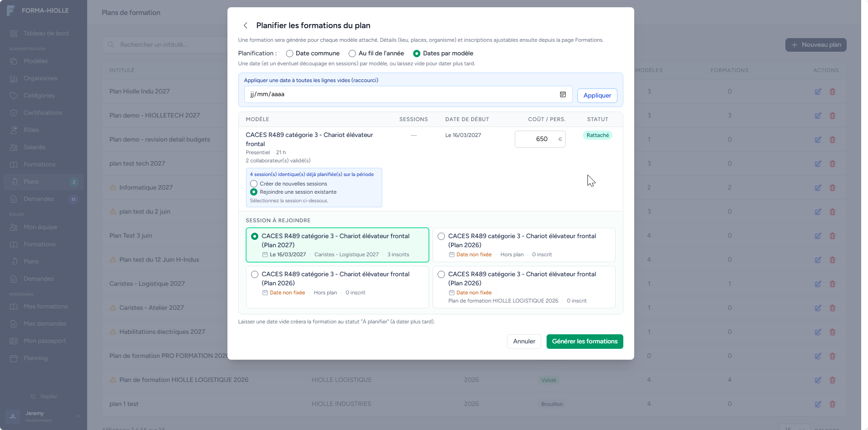Edit Plan de formation HIOLLE LOGISTIQUE 2026 row
Viewport: 868px width, 430px height.
click(818, 380)
